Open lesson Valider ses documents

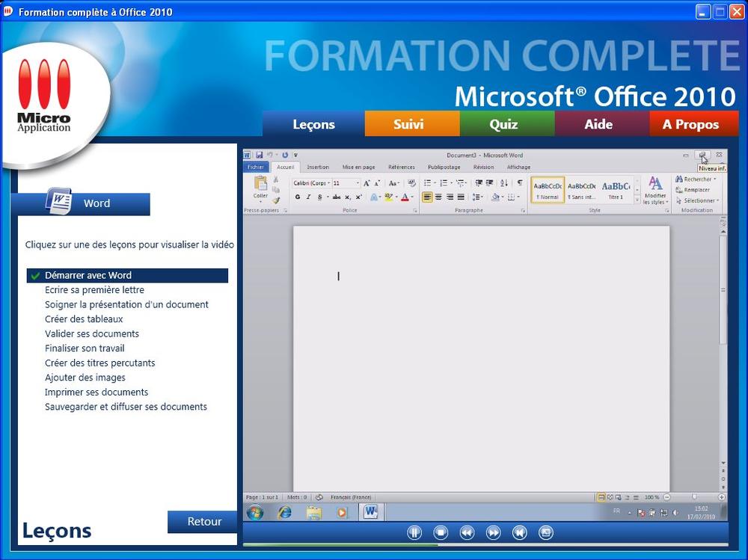pyautogui.click(x=92, y=334)
